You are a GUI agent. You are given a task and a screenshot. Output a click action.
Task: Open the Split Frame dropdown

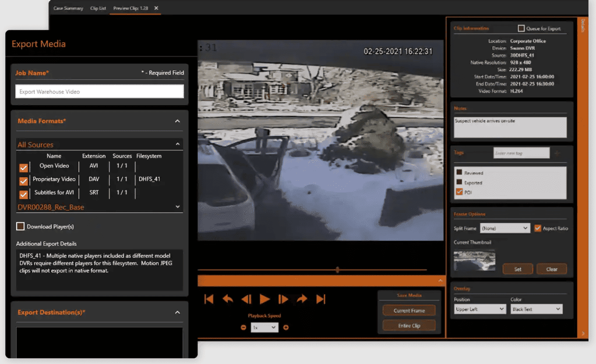click(505, 228)
